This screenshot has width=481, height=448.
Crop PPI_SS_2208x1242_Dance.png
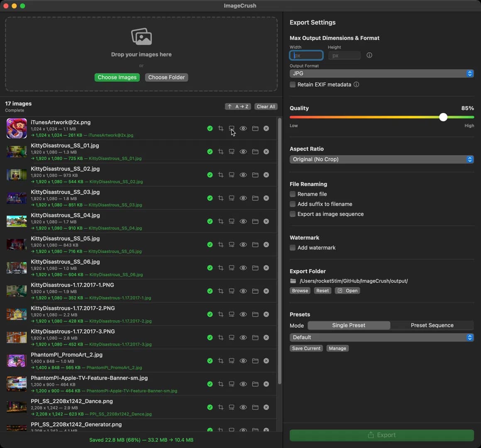pos(220,407)
